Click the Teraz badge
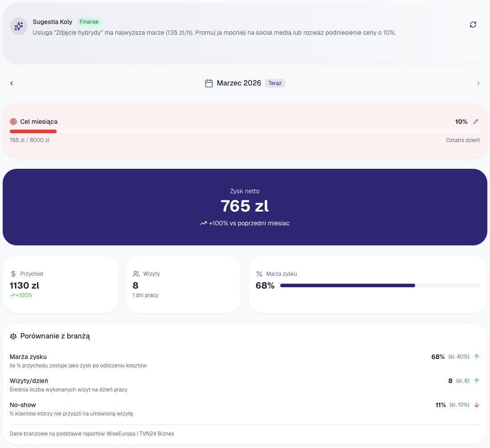This screenshot has width=490, height=448. tap(275, 83)
